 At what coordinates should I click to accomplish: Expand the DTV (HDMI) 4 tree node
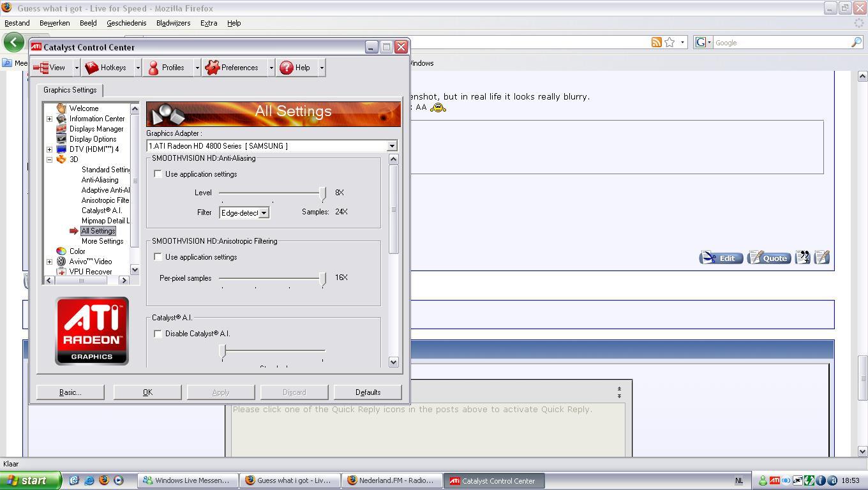[x=49, y=149]
